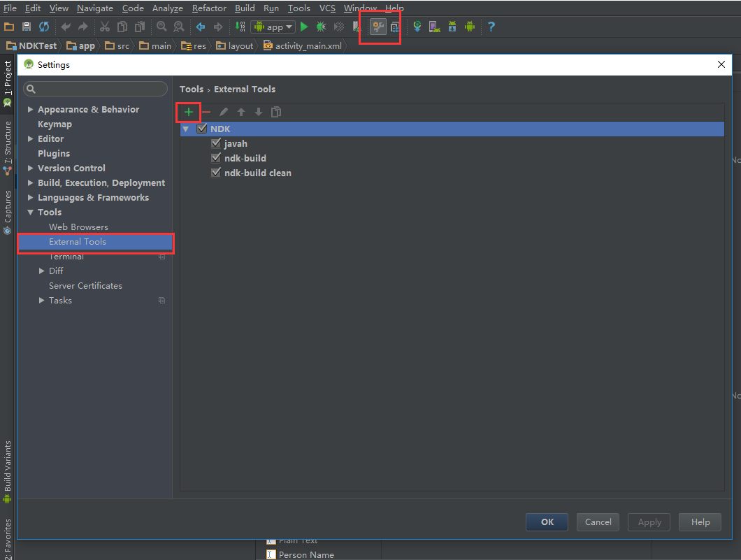Open the VCS menu
The image size is (741, 560).
tap(327, 8)
